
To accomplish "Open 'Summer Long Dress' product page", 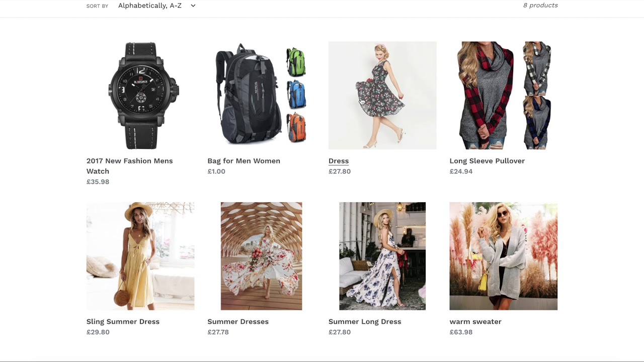I will pyautogui.click(x=365, y=321).
